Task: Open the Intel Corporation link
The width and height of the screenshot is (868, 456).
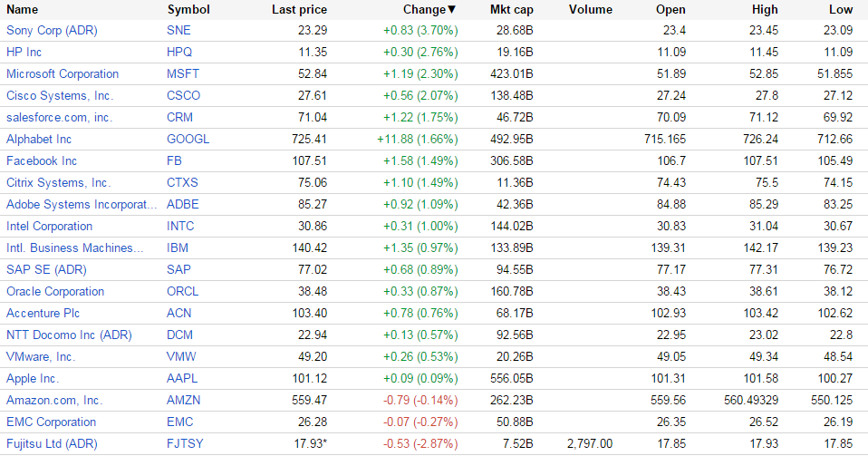Action: click(x=49, y=226)
